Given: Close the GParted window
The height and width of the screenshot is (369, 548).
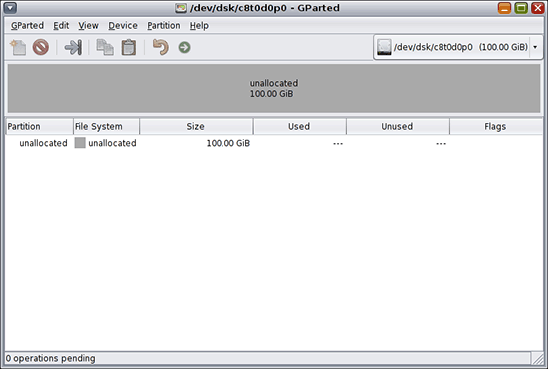Looking at the screenshot, I should point(538,8).
